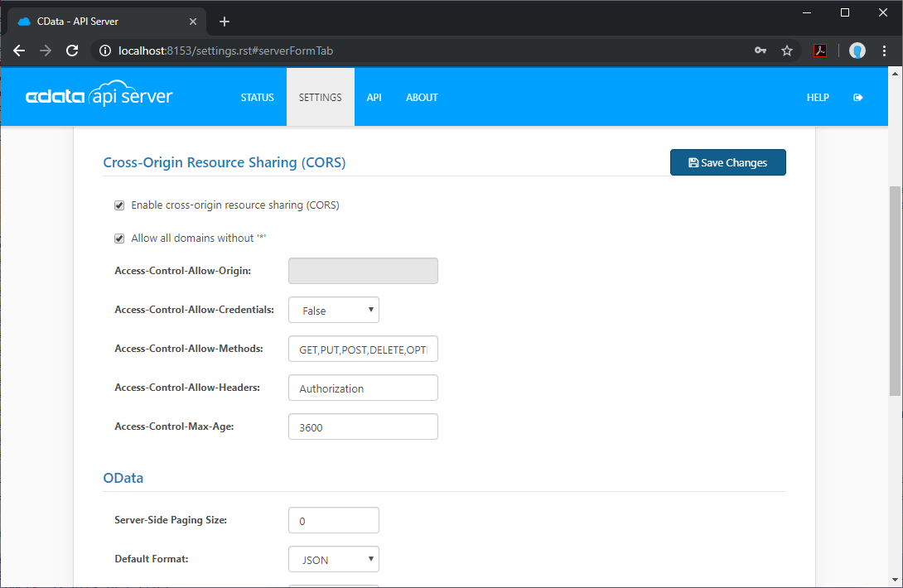Open the HELP link
The width and height of the screenshot is (903, 588).
pos(818,98)
